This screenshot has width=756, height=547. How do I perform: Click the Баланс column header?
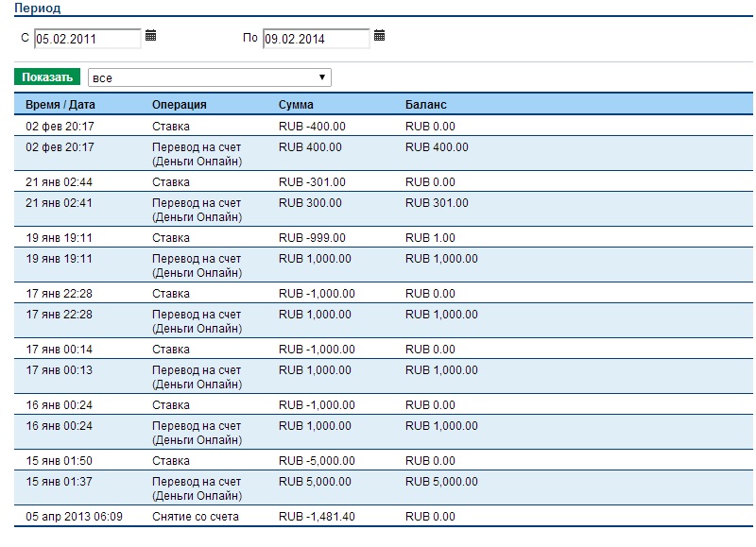[425, 105]
